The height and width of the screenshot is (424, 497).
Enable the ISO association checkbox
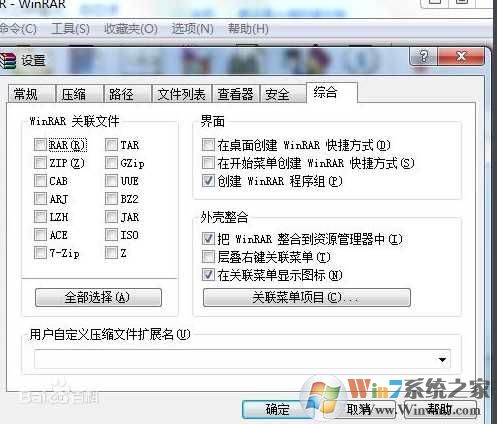pos(111,235)
